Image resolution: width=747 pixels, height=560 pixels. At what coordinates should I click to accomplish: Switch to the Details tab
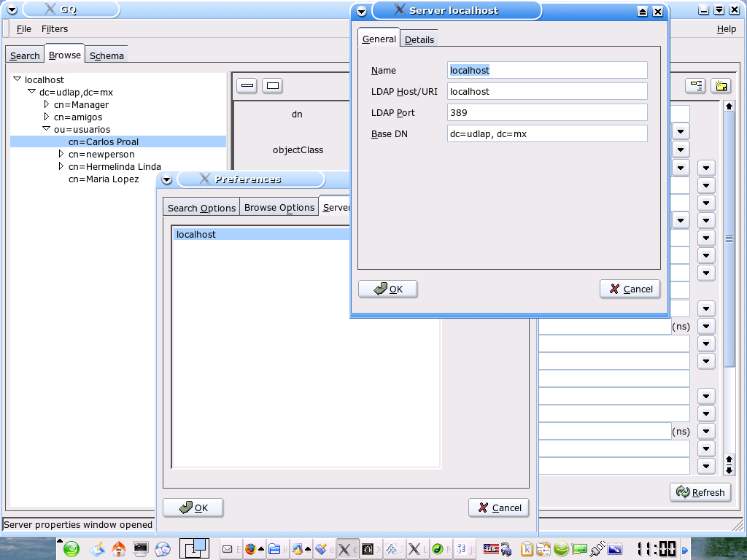tap(419, 39)
